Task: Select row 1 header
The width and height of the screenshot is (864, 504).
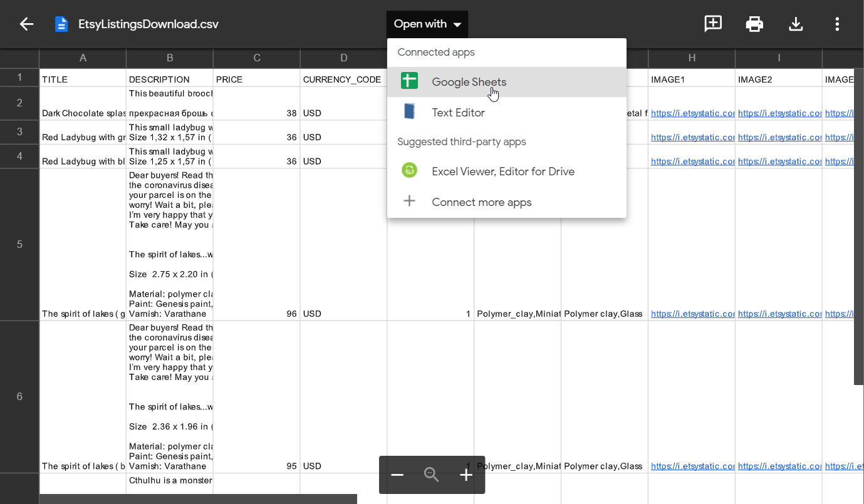Action: coord(19,78)
